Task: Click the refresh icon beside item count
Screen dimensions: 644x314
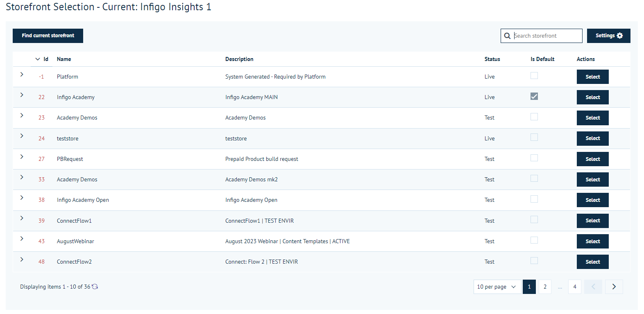Action: (x=95, y=287)
